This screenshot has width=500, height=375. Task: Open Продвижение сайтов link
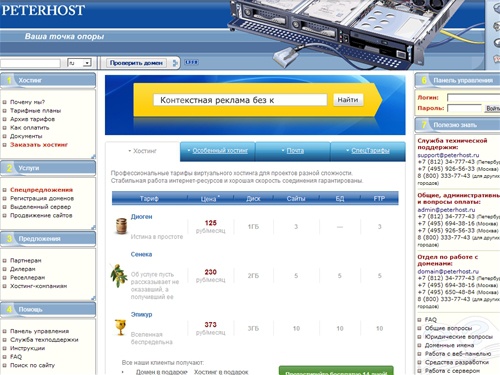point(41,215)
